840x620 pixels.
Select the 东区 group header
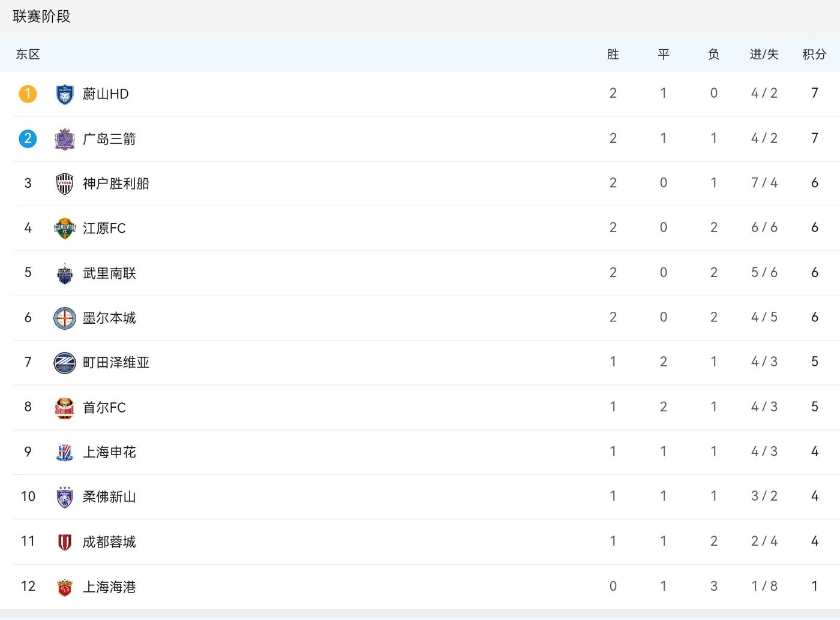[28, 55]
